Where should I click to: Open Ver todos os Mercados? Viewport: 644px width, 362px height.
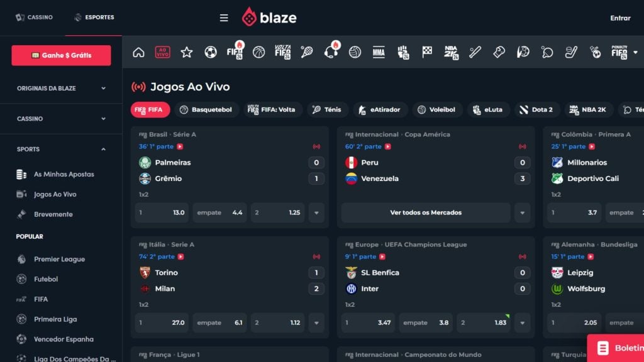426,212
